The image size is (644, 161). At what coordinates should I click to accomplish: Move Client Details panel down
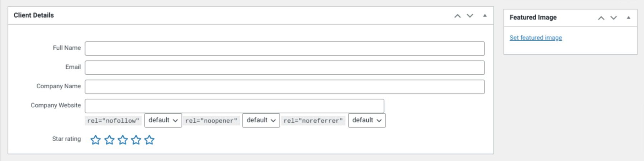470,16
